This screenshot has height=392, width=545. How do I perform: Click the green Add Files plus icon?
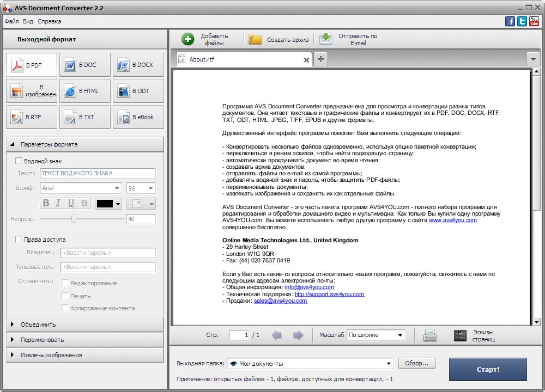pos(187,39)
